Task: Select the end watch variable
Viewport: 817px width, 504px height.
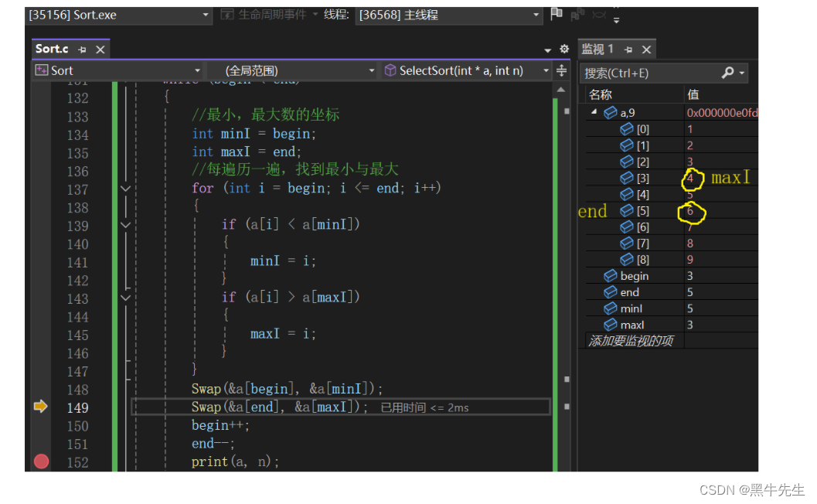Action: [672, 292]
